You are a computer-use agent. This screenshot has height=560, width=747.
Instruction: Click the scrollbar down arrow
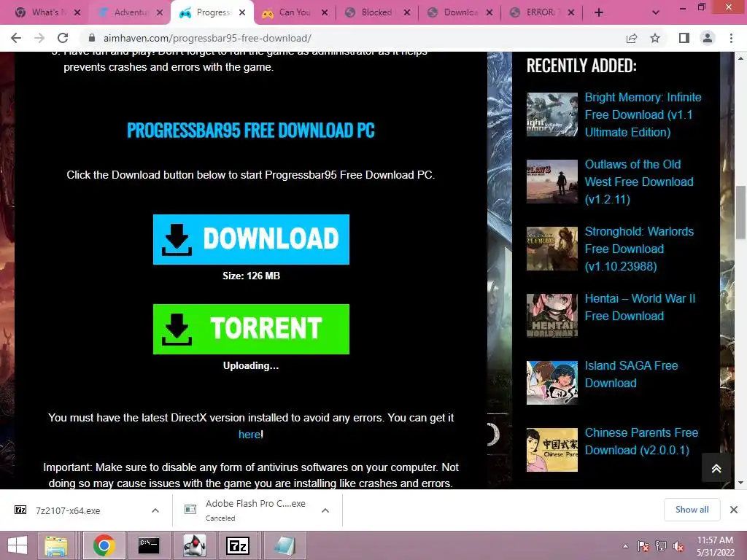point(740,483)
